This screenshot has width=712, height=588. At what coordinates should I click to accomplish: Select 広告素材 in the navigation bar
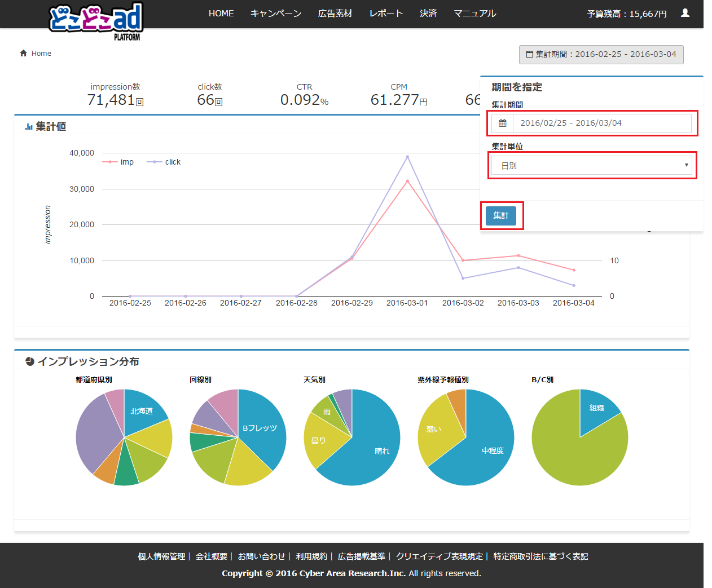click(335, 13)
